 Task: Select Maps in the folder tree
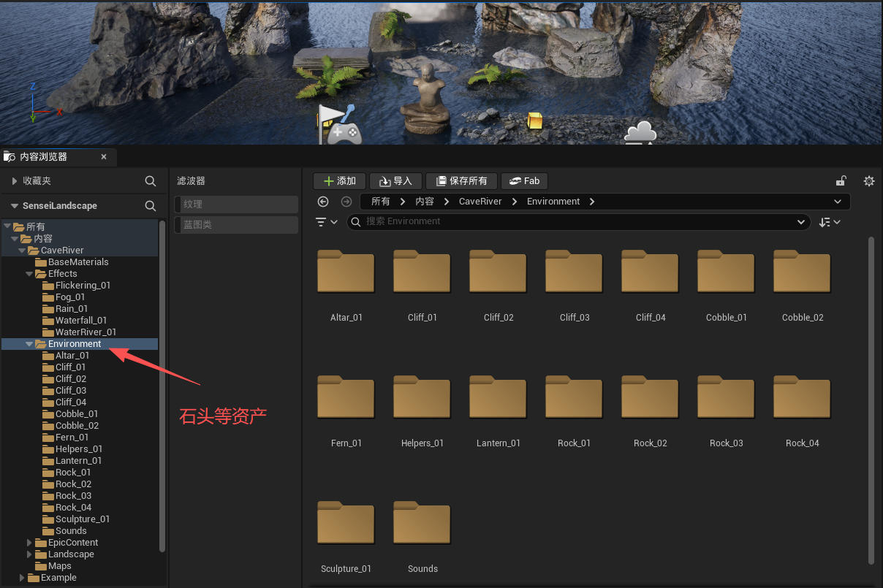59,566
